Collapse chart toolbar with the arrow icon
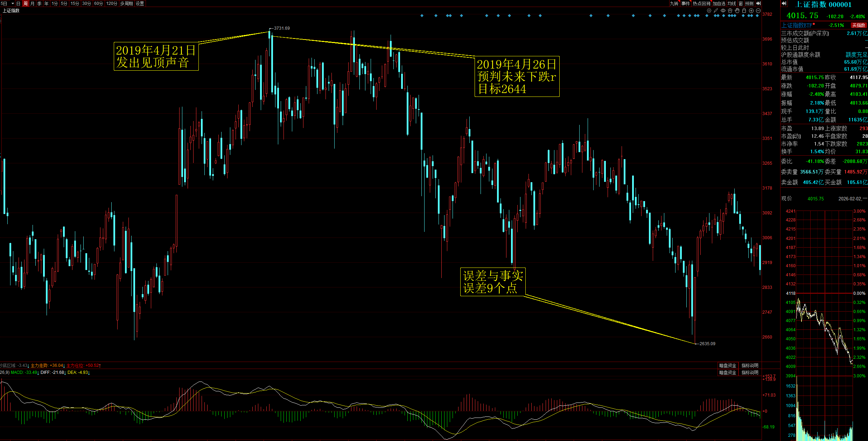 tap(758, 3)
